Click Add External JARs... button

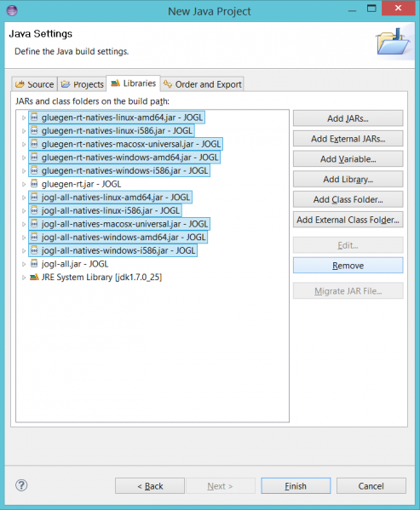(x=348, y=139)
